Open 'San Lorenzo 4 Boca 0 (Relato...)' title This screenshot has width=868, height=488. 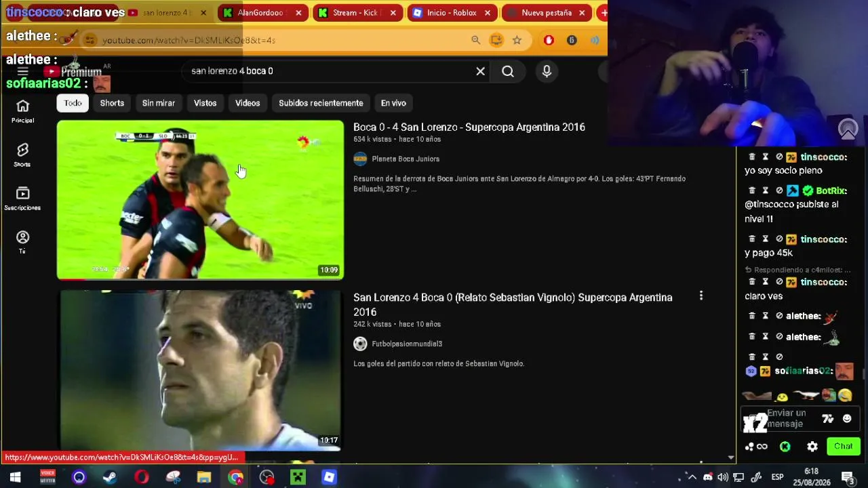(x=513, y=304)
